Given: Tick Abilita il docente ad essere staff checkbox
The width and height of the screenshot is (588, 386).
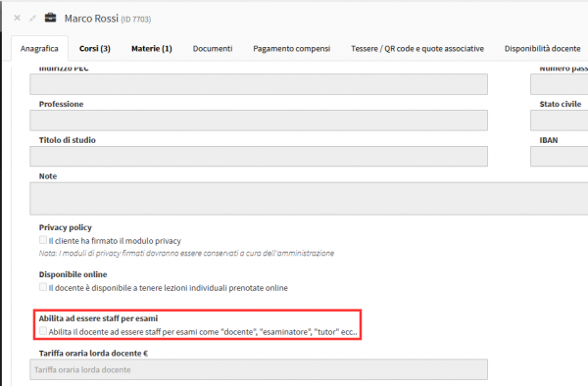Looking at the screenshot, I should point(43,331).
